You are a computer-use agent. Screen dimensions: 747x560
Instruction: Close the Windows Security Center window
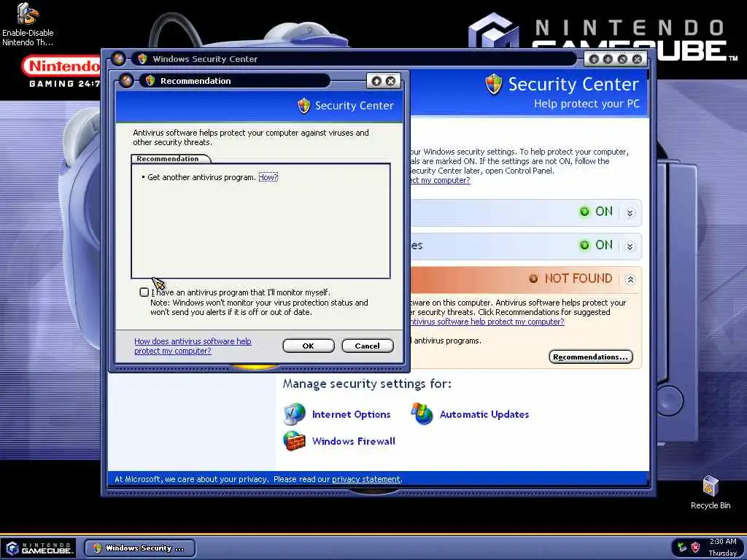637,59
